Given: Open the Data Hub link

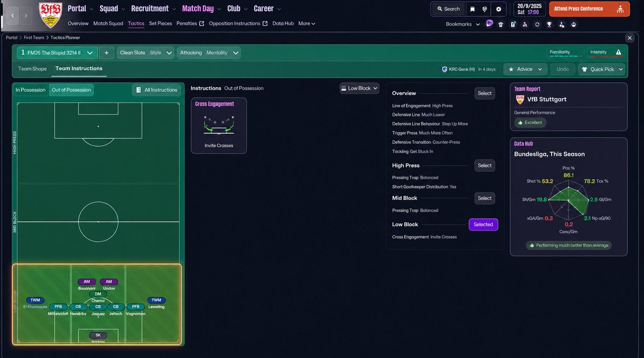Looking at the screenshot, I should point(283,24).
